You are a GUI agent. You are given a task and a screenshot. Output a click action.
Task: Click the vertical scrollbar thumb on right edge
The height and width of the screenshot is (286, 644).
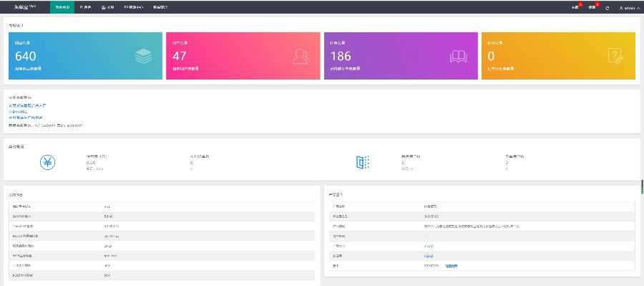[642, 186]
